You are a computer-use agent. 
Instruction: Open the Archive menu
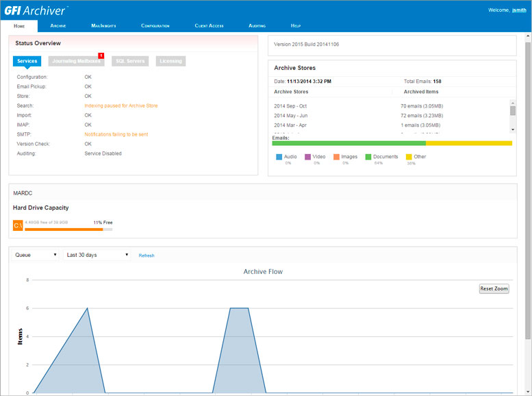pos(58,25)
